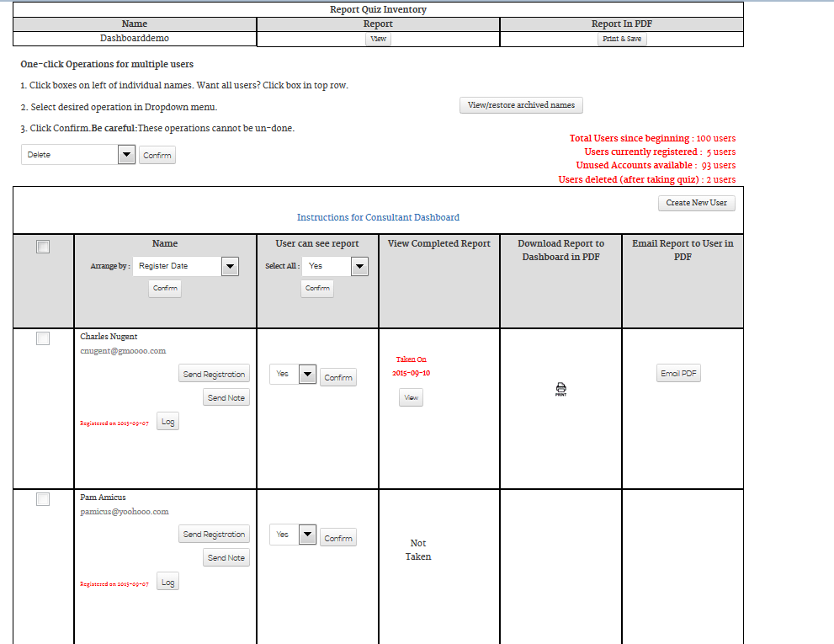
Task: Click View button for Dashboarddemo report
Action: click(x=378, y=39)
